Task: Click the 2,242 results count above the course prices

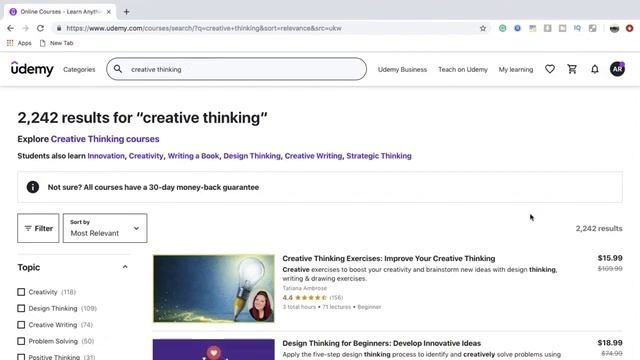Action: 599,229
